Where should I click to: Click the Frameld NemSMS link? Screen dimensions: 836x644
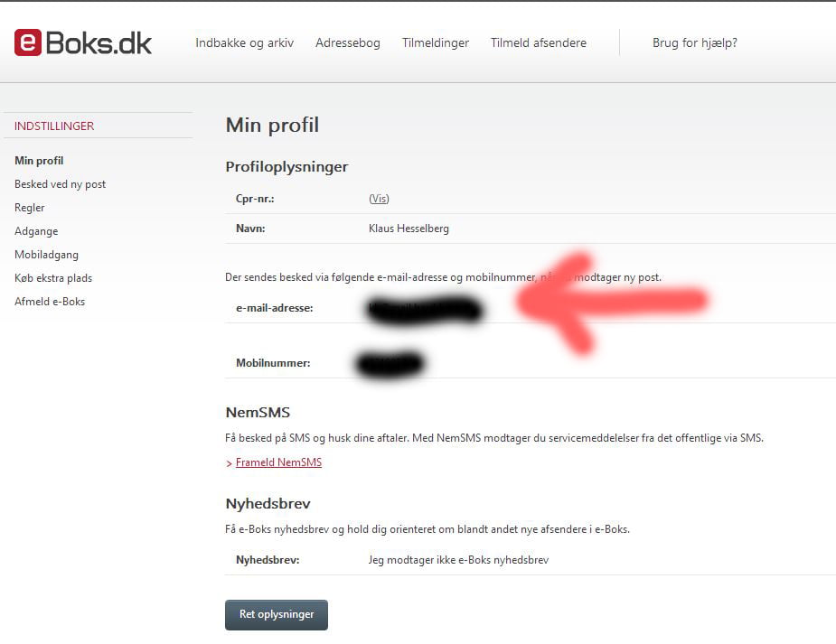click(x=278, y=462)
